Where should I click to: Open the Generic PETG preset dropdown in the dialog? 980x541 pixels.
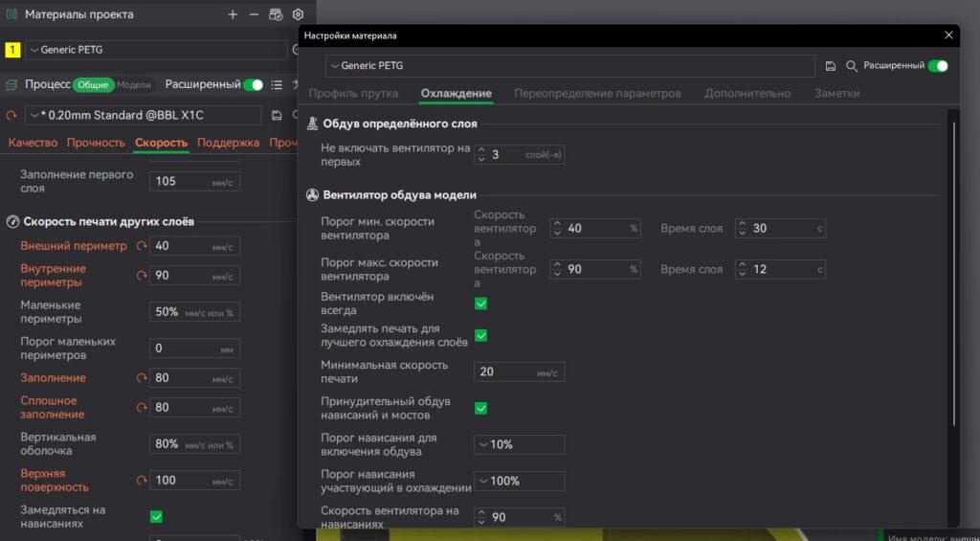click(570, 66)
